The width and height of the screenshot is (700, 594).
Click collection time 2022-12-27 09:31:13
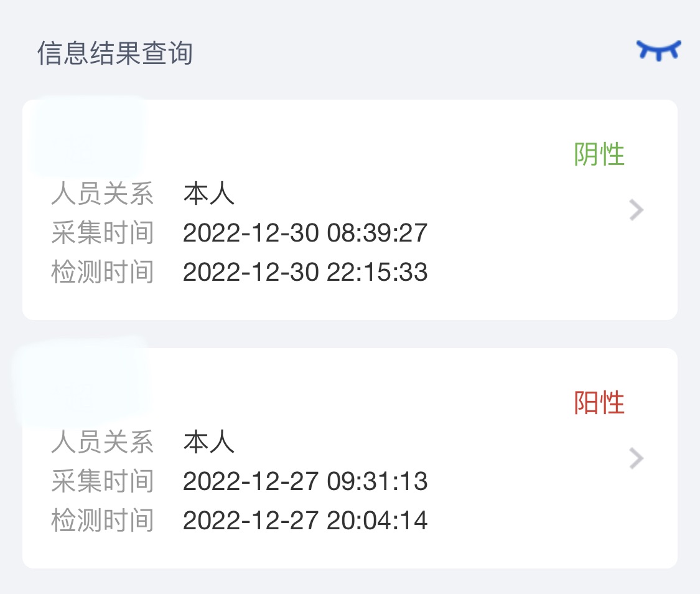click(x=306, y=481)
